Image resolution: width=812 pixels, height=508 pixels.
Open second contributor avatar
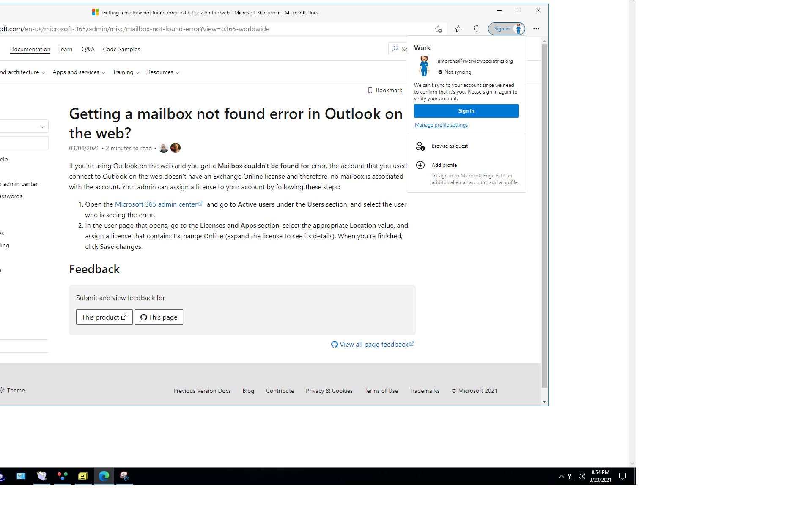(x=176, y=148)
